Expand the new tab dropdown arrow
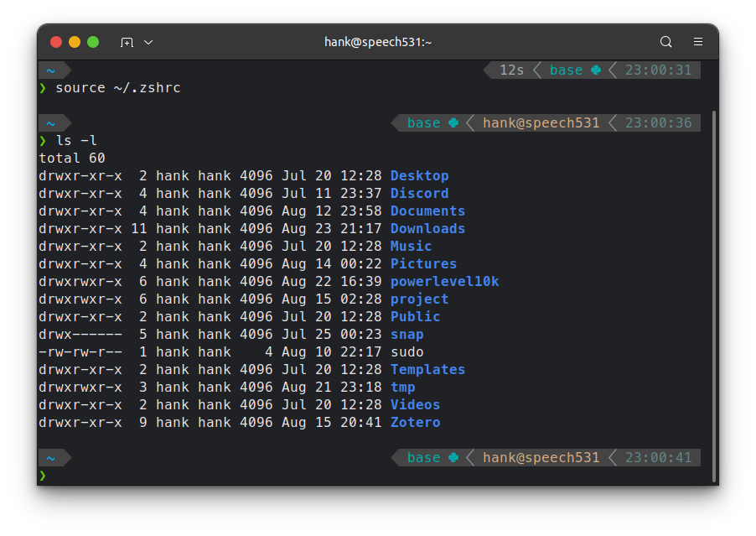The width and height of the screenshot is (756, 536). (148, 42)
